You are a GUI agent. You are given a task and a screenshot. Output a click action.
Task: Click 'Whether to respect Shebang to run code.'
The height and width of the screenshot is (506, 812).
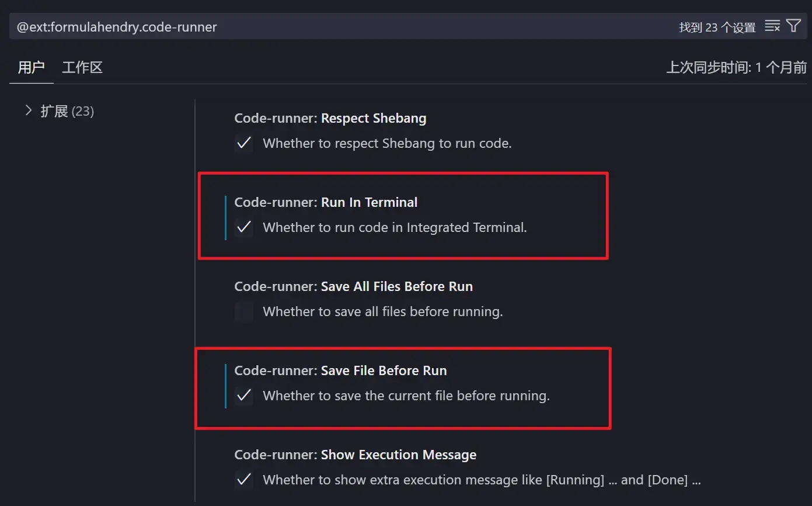(x=387, y=143)
